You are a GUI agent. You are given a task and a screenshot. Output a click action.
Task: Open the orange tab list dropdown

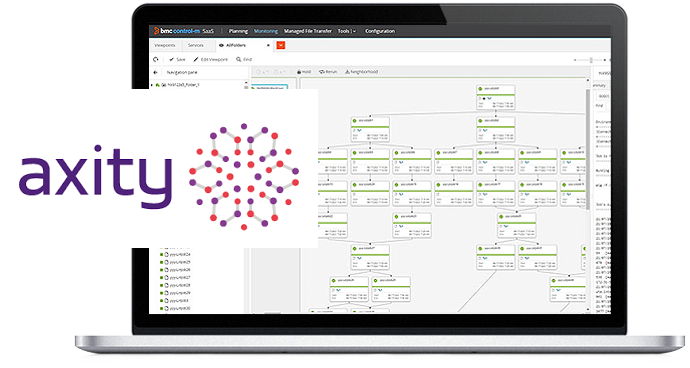click(x=281, y=45)
